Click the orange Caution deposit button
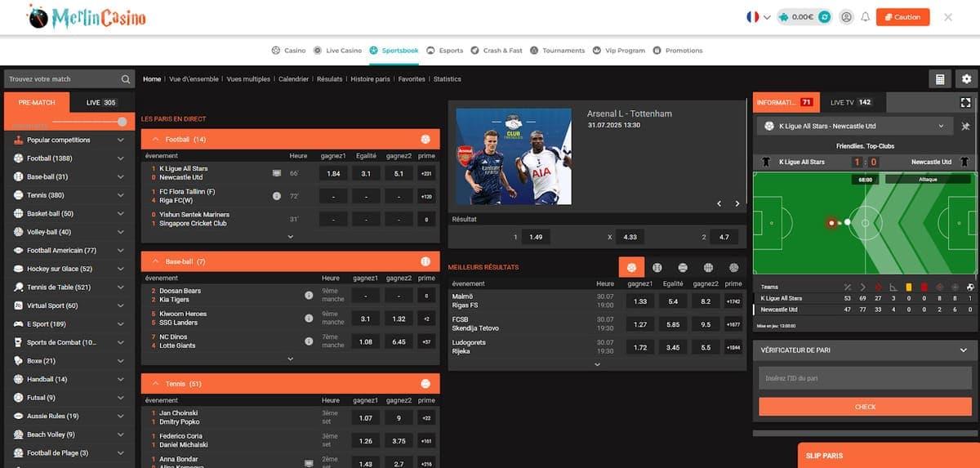 tap(902, 17)
